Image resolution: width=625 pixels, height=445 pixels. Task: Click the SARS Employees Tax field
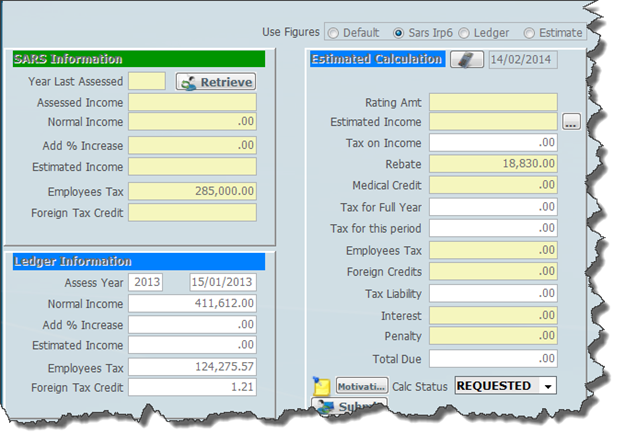point(192,190)
